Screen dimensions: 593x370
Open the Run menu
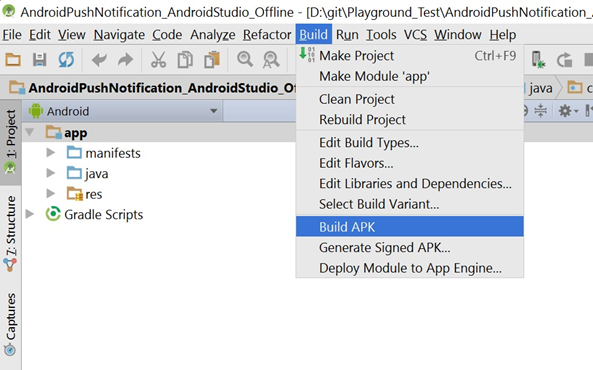347,35
